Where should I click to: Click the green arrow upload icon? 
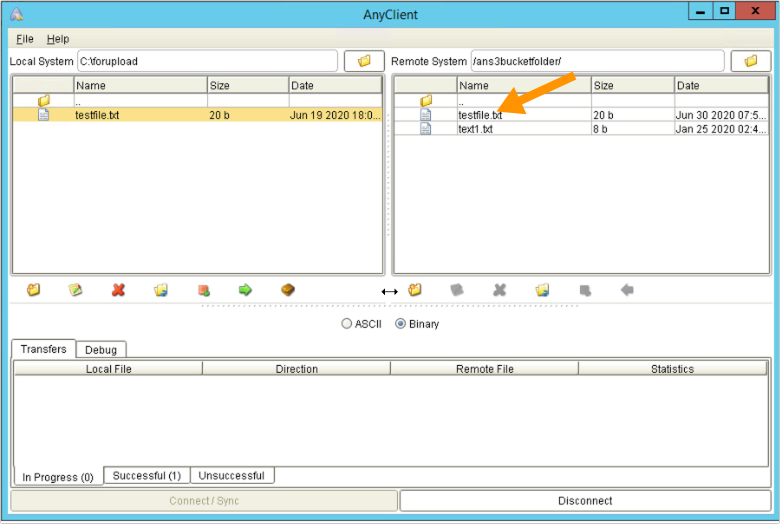245,290
